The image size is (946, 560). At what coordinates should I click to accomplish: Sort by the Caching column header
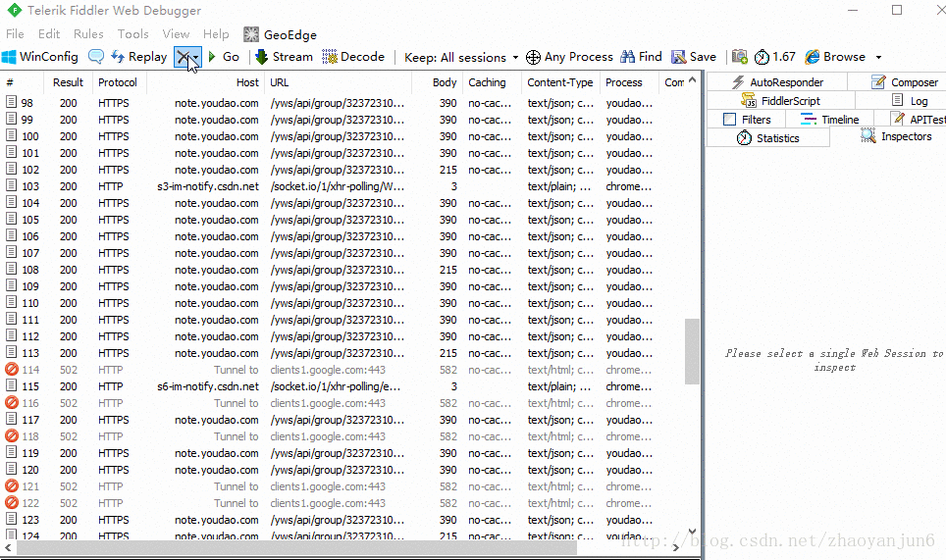coord(493,82)
